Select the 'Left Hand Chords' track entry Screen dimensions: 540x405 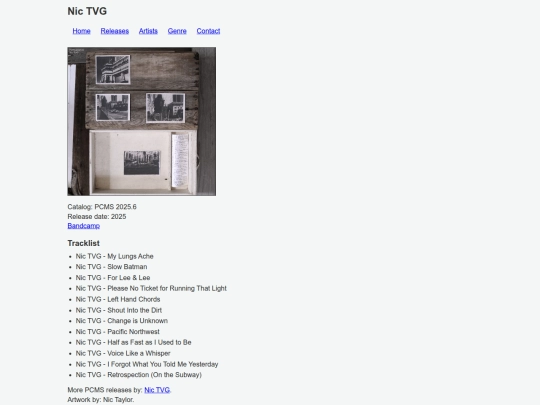click(118, 299)
